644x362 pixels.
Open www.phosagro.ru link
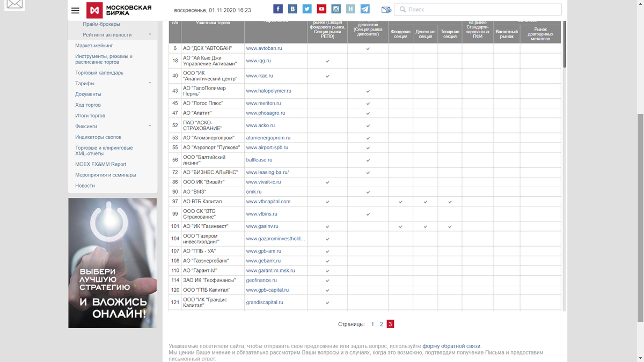tap(266, 113)
